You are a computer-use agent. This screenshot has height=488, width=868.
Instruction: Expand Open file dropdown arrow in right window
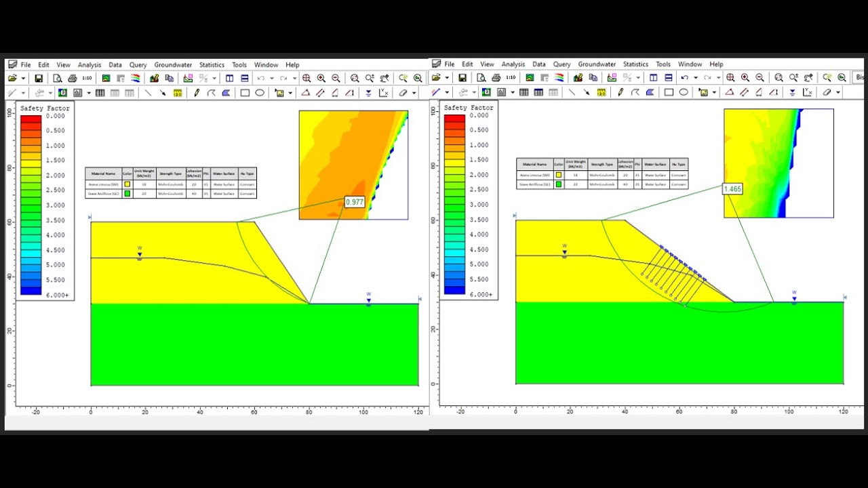point(447,78)
